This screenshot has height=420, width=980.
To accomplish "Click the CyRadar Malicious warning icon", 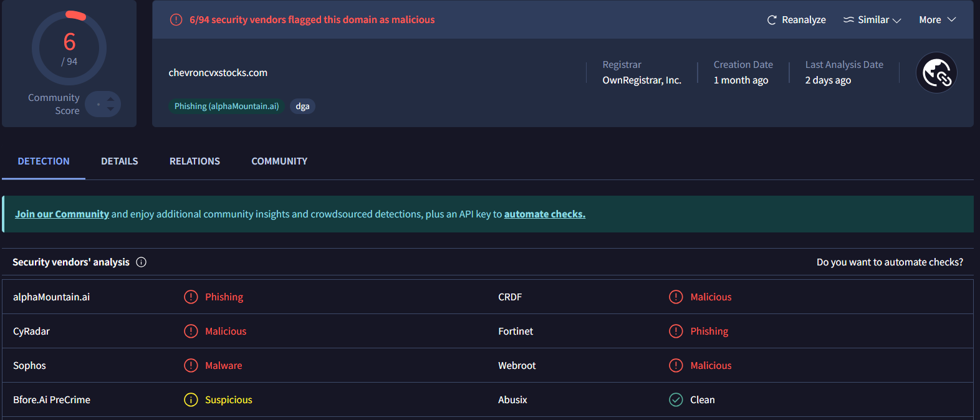I will [x=191, y=332].
